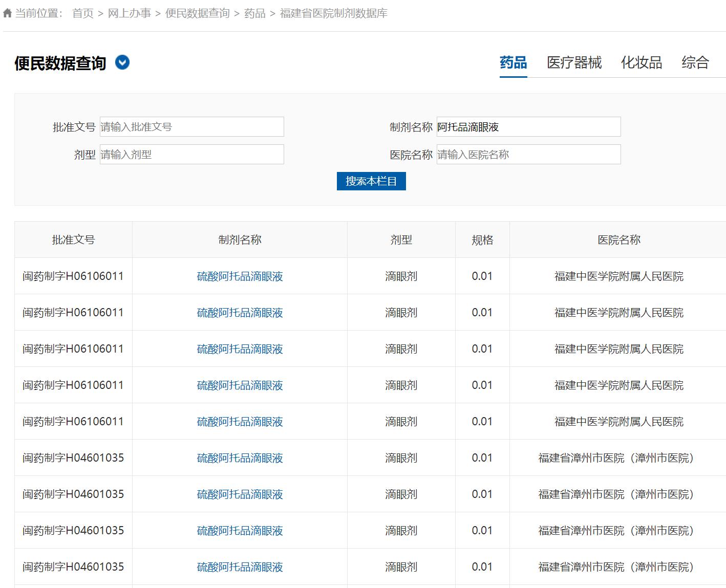Select the 制剂名称 field containing 阿托品滴眼液
Image resolution: width=726 pixels, height=588 pixels.
(528, 126)
